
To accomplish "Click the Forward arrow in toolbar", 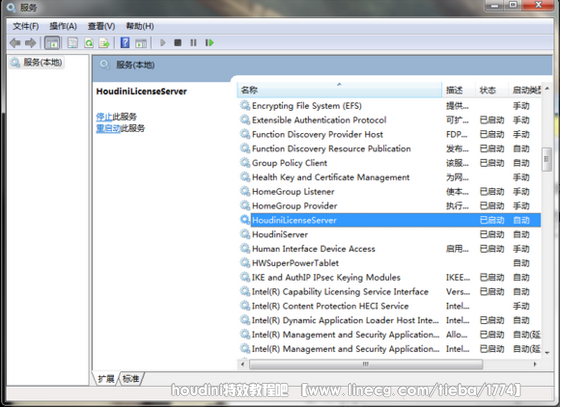I will tap(31, 43).
